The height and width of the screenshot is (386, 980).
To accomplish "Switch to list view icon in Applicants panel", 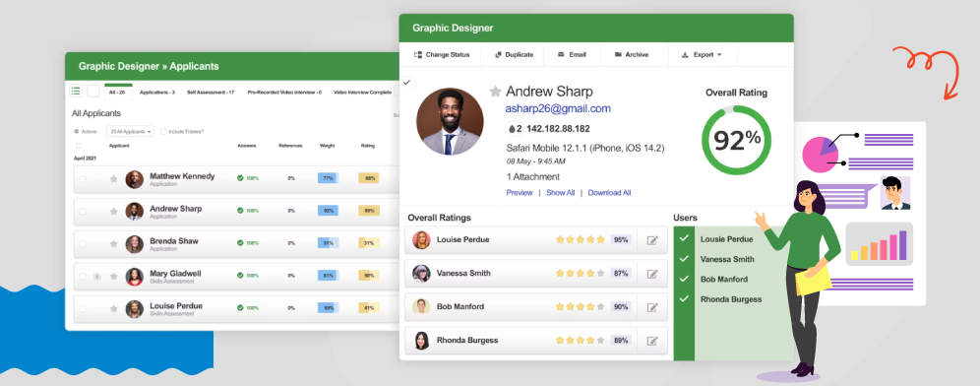I will point(76,92).
